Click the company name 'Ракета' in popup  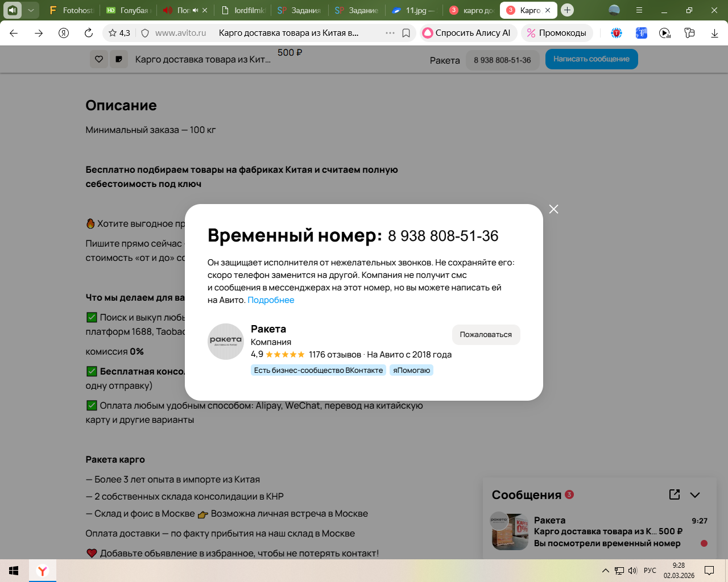268,329
